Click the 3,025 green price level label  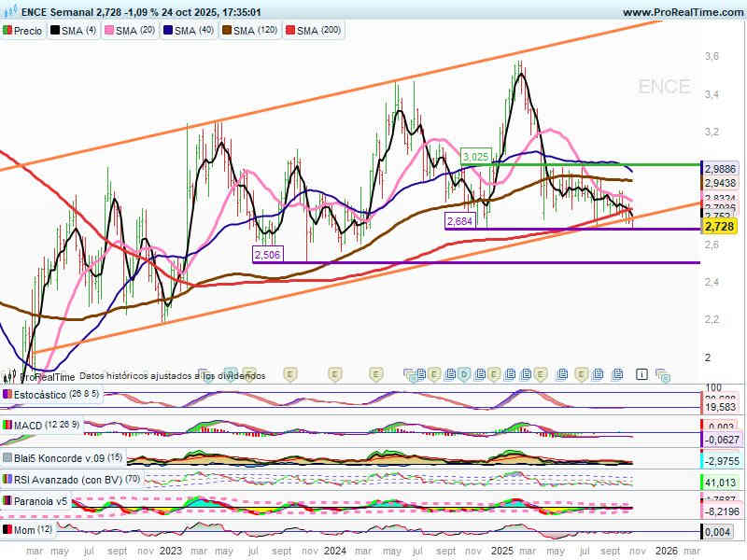[476, 156]
